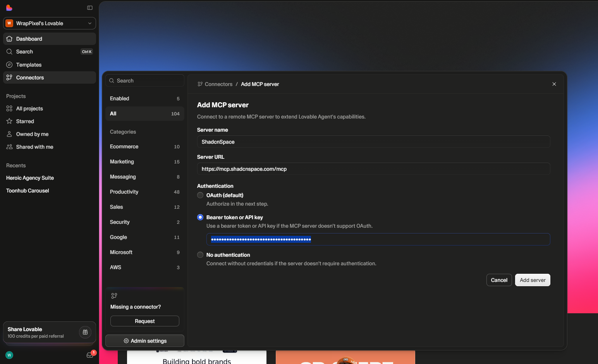598x364 pixels.
Task: Filter by Google category
Action: [x=145, y=237]
